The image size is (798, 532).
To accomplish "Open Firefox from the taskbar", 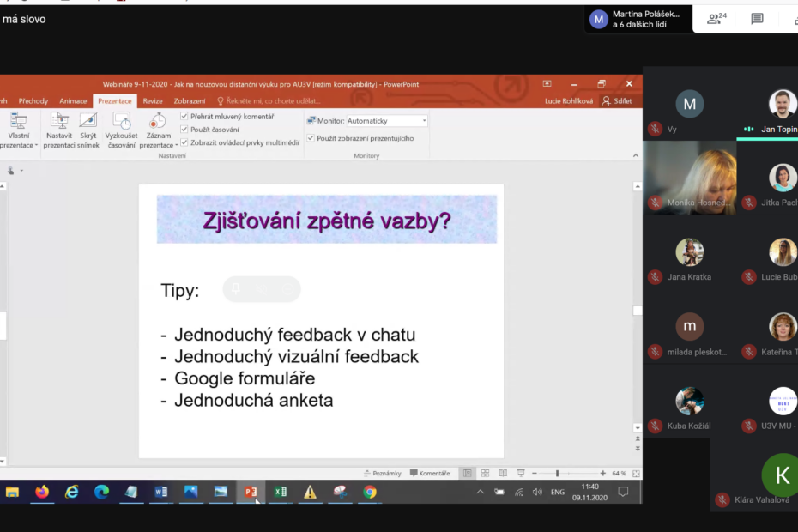I will (x=42, y=492).
